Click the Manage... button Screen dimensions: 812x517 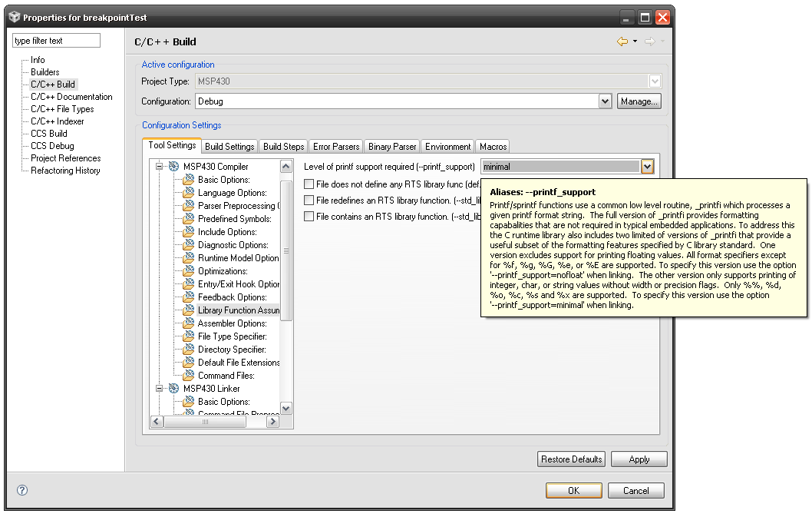point(639,101)
